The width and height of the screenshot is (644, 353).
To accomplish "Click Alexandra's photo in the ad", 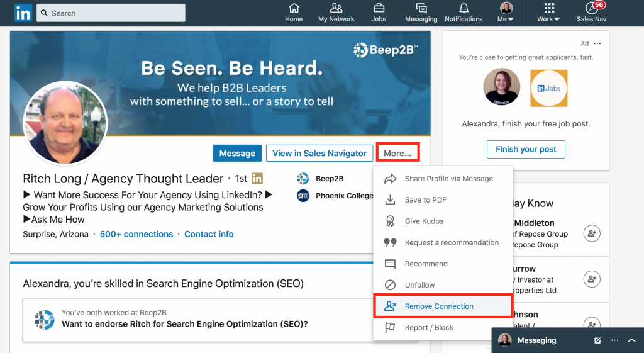I will [x=502, y=87].
